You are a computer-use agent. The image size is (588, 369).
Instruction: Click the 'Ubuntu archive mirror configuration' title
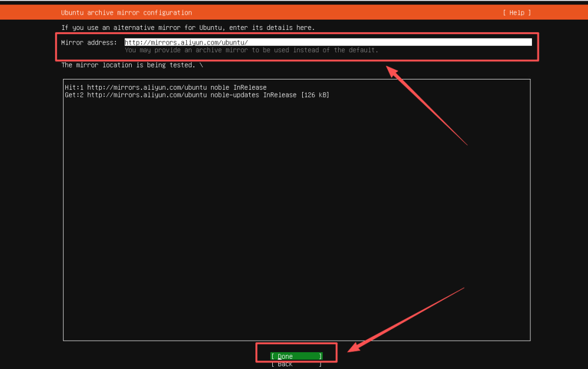pos(126,13)
